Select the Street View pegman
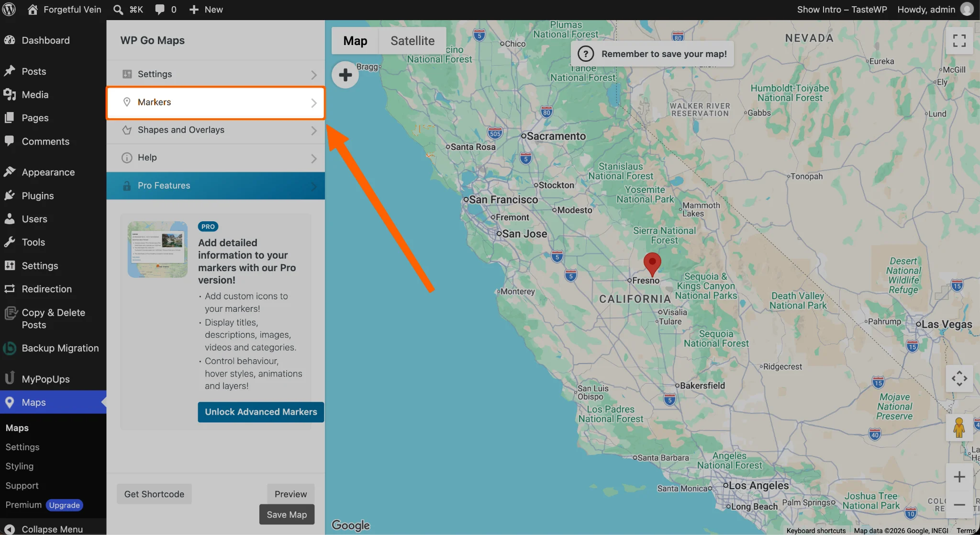This screenshot has height=535, width=980. point(959,427)
